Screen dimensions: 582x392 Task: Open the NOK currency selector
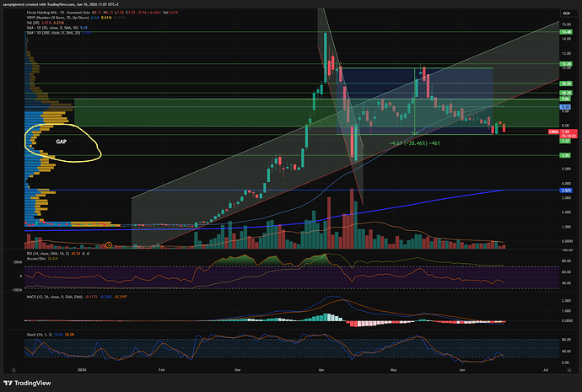567,13
